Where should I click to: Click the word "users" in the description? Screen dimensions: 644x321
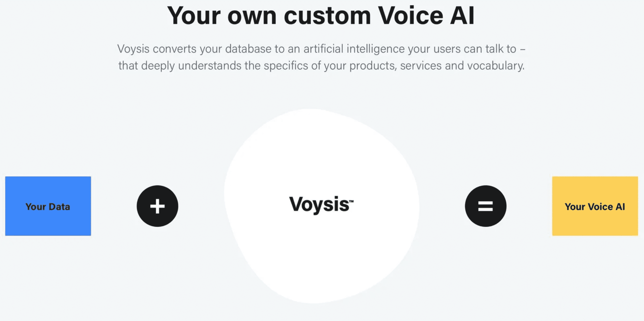[x=447, y=49]
